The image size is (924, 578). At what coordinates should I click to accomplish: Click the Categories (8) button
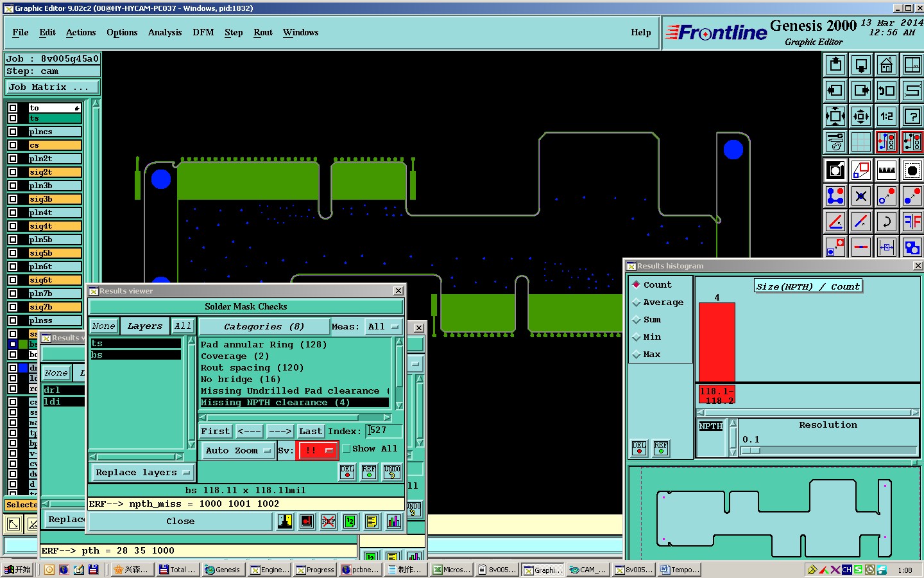[264, 326]
